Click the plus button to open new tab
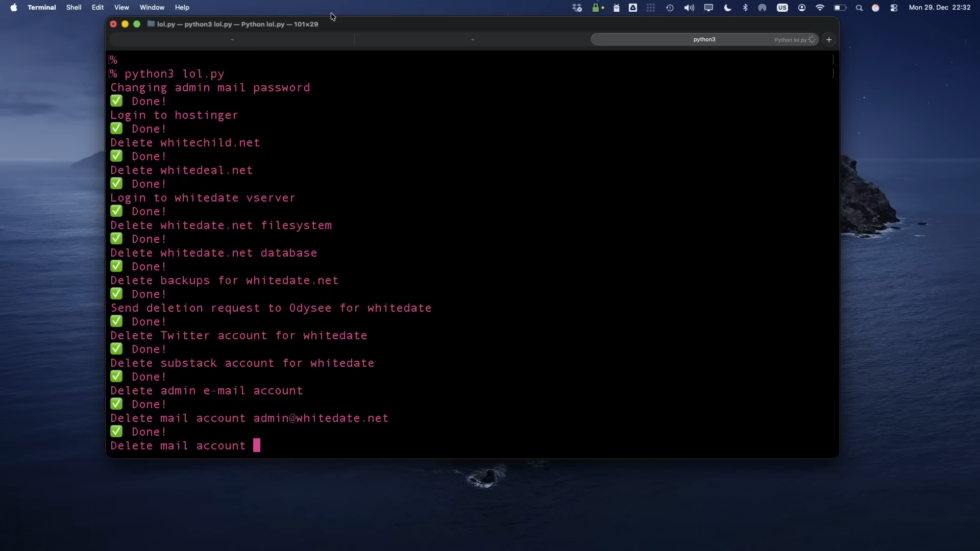The height and width of the screenshot is (551, 980). click(x=828, y=39)
